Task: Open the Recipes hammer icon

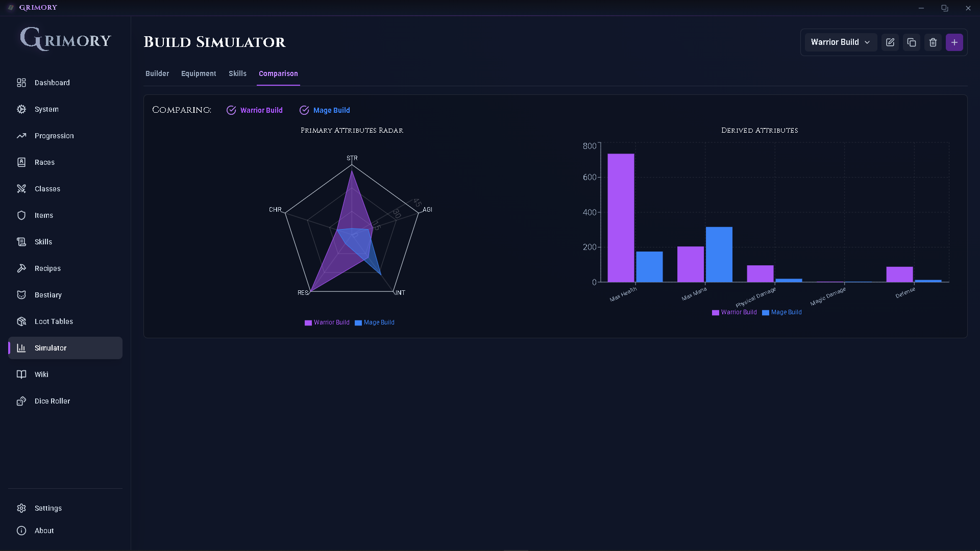Action: [x=21, y=268]
